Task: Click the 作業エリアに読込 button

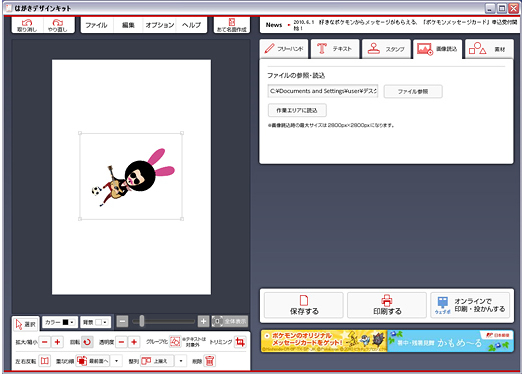Action: [x=297, y=110]
